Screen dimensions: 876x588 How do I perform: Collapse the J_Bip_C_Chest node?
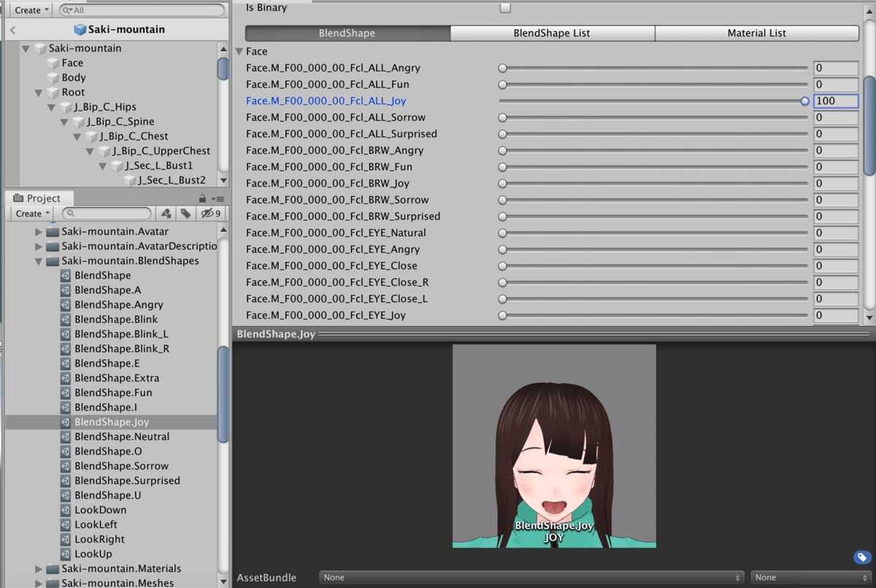pos(78,136)
